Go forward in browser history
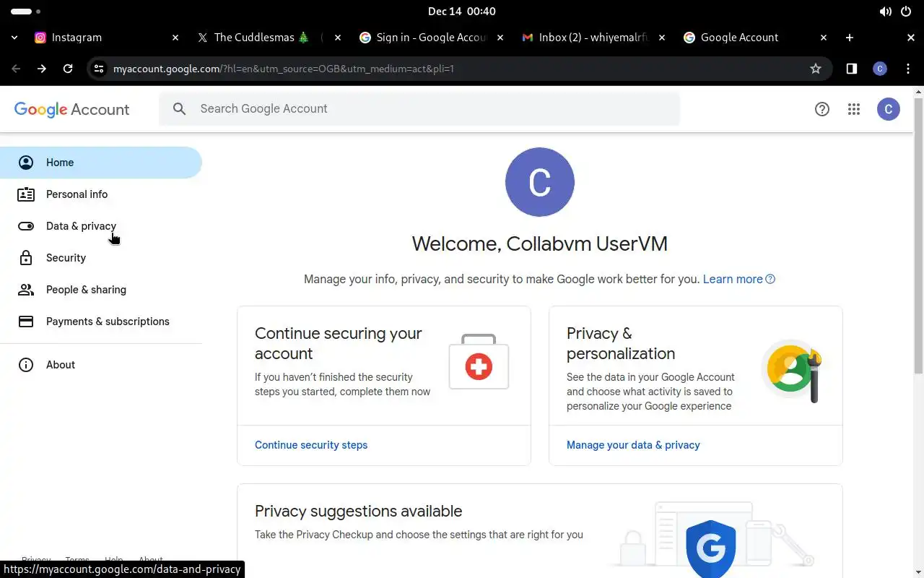Image resolution: width=924 pixels, height=578 pixels. (42, 69)
